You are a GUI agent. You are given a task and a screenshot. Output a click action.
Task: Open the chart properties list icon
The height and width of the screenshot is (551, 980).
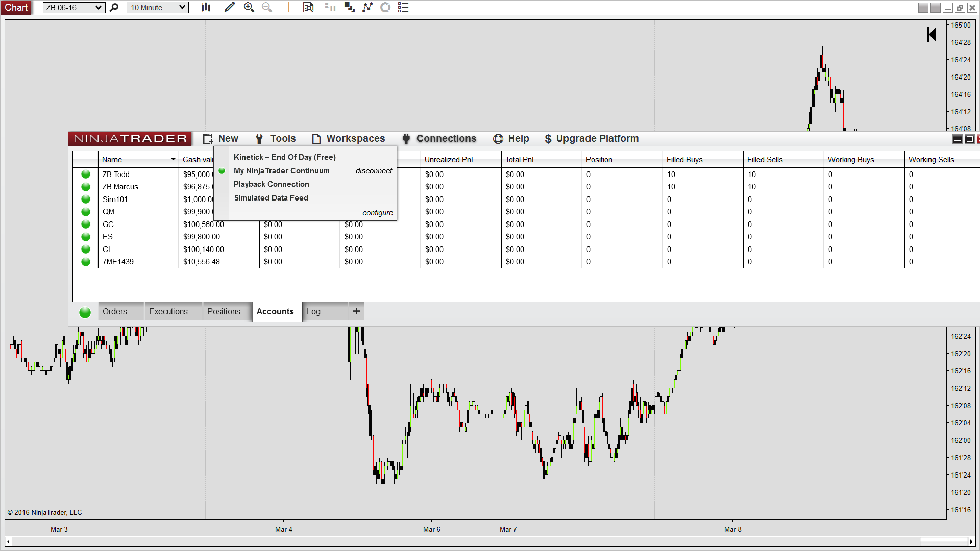coord(403,7)
